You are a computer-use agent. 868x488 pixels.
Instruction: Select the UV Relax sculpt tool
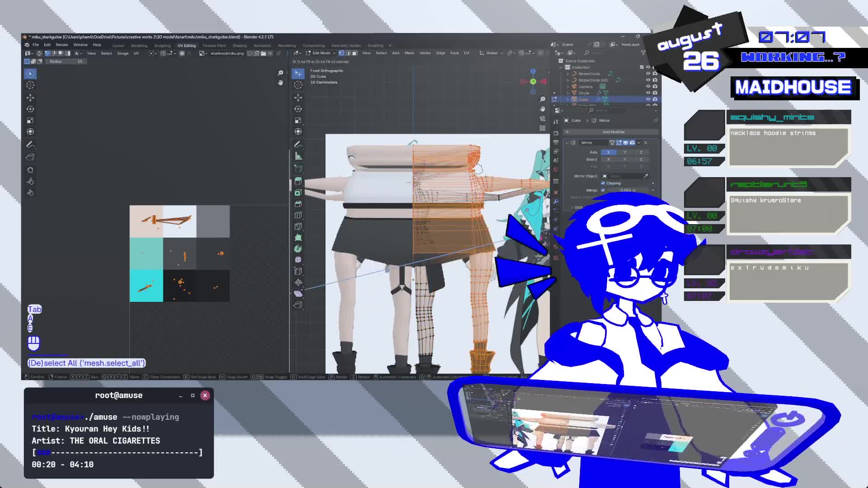tap(30, 181)
